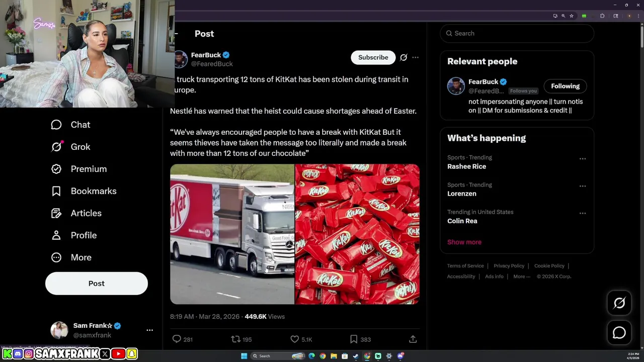Click Show more under What's happening
The image size is (644, 362).
point(464,242)
